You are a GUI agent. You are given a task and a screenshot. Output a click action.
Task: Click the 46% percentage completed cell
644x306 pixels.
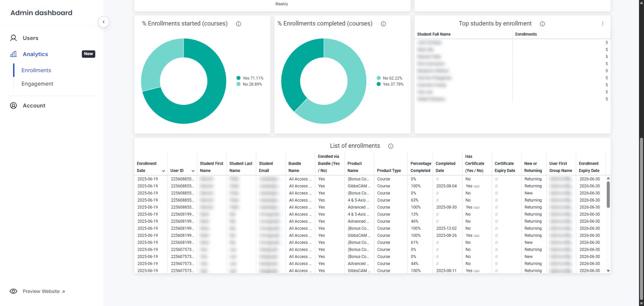pos(414,222)
